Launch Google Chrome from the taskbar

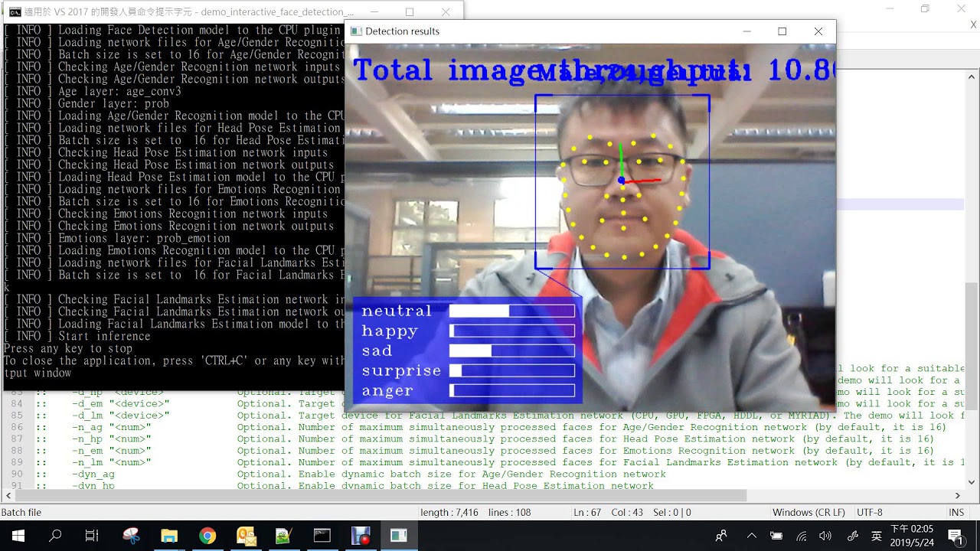click(207, 536)
